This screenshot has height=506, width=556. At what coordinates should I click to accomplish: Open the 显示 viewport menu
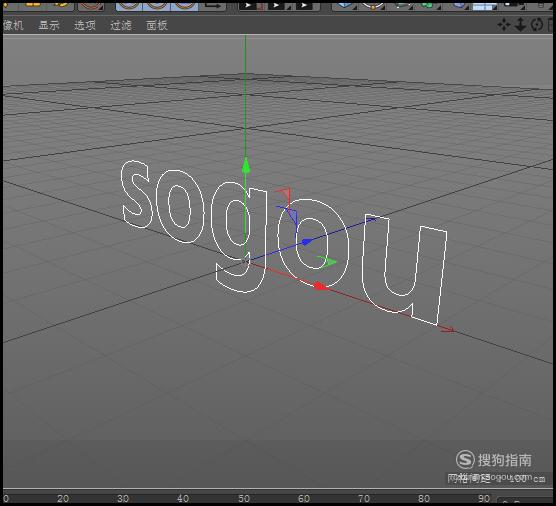pyautogui.click(x=49, y=26)
